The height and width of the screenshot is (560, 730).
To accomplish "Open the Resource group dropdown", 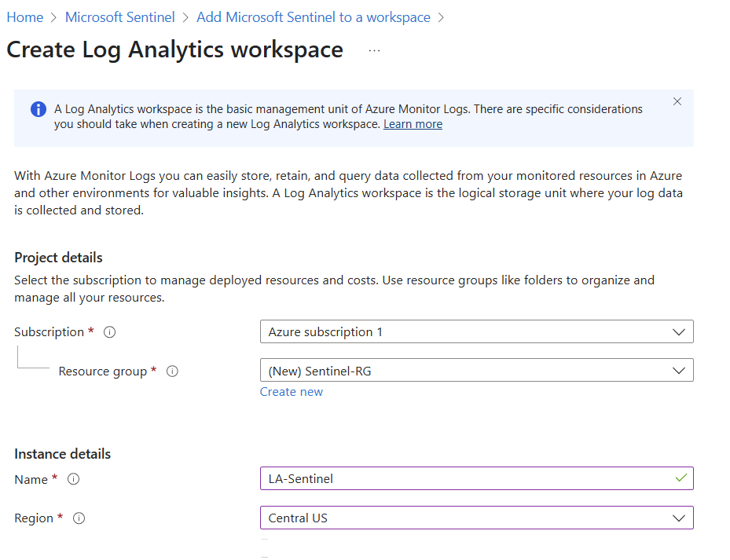I will pos(477,371).
